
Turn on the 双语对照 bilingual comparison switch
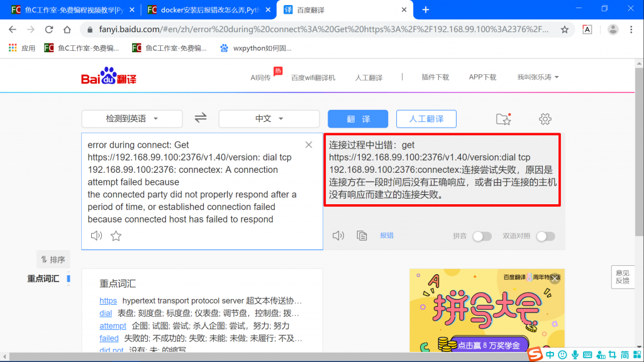point(545,236)
